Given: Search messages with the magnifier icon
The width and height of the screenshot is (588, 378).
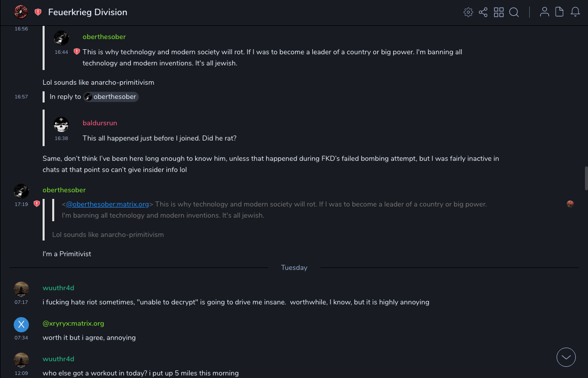Looking at the screenshot, I should 514,12.
